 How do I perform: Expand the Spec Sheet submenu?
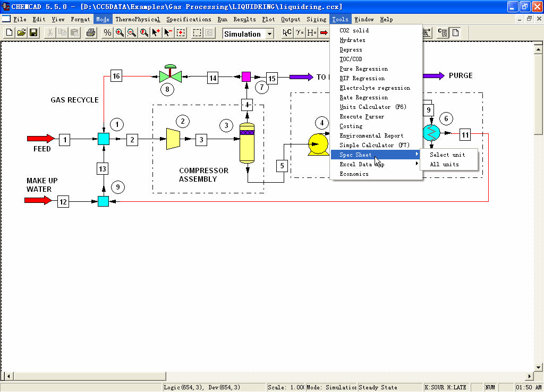coord(376,155)
